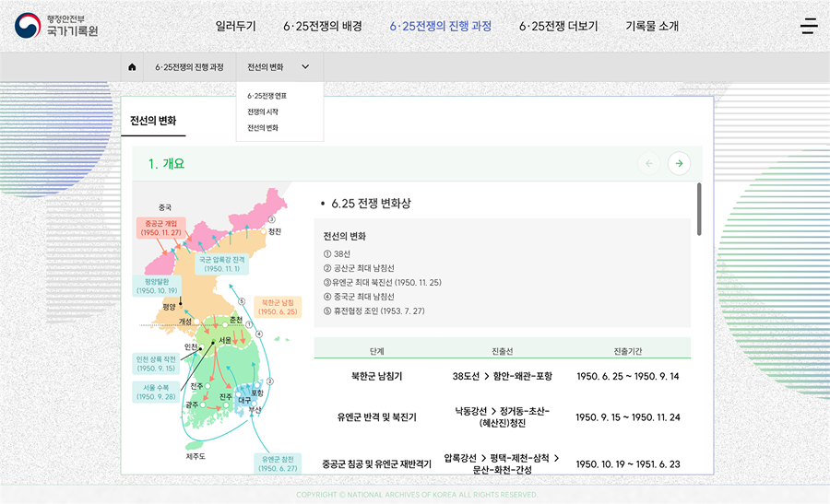Advance with the green next arrow button
The height and width of the screenshot is (504, 830).
(679, 164)
